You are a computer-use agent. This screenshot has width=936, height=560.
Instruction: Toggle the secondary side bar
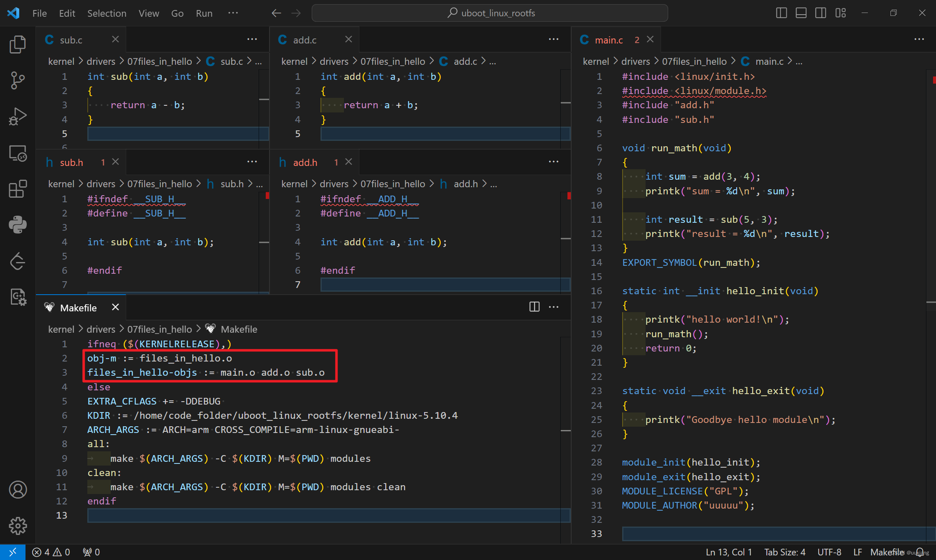[820, 13]
